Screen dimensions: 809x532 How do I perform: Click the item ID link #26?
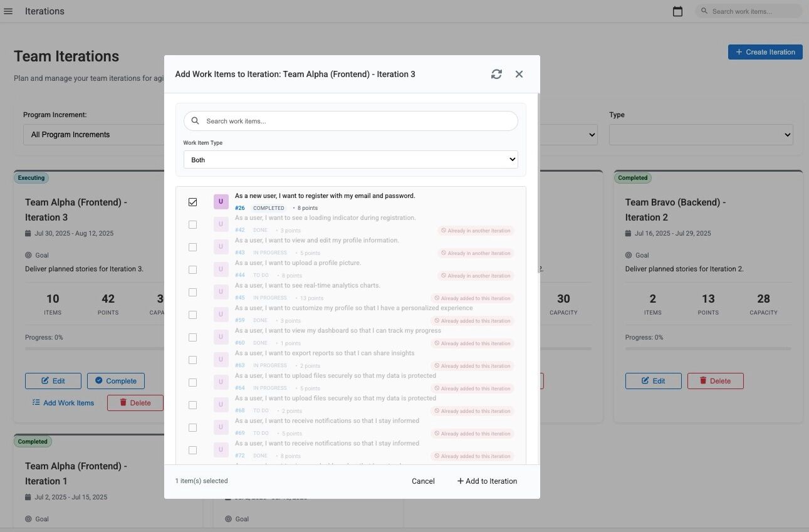240,208
